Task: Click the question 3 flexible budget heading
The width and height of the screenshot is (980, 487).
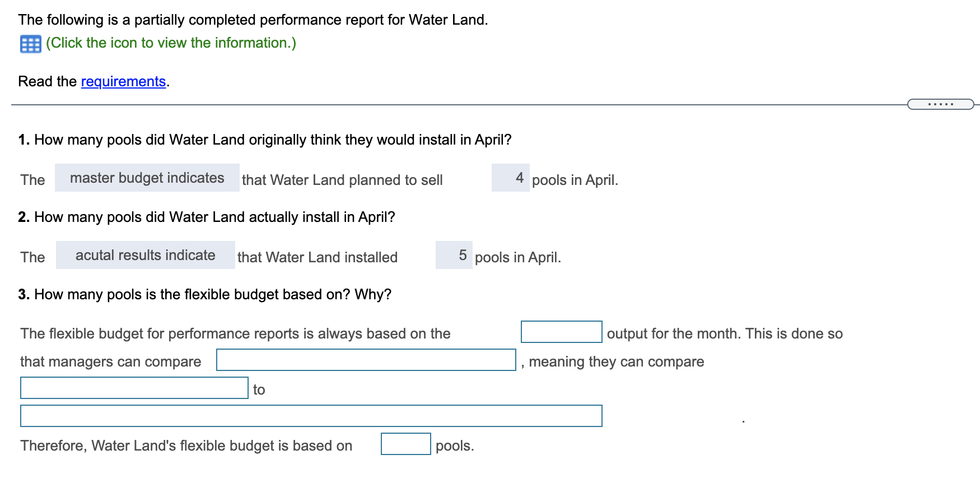Action: (205, 295)
